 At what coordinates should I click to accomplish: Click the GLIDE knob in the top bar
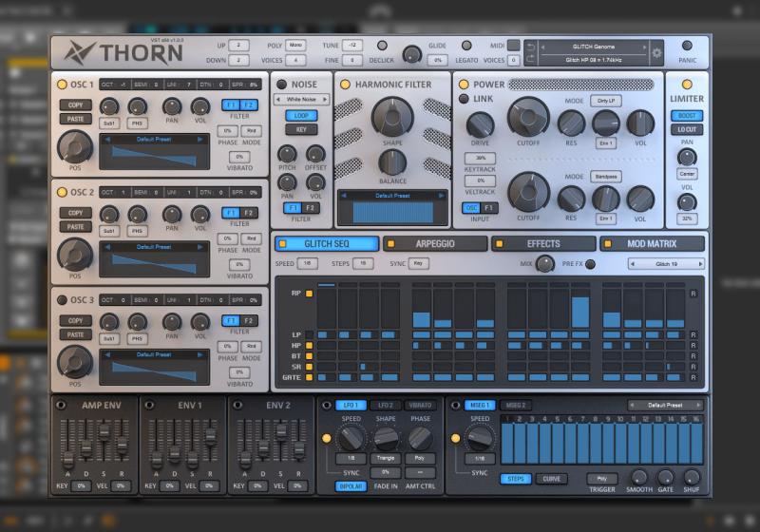point(412,54)
